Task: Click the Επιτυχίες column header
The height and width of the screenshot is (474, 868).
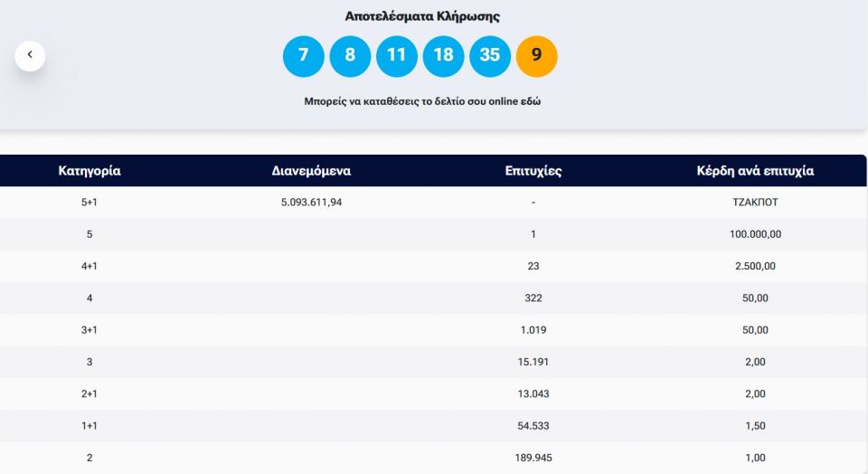Action: pyautogui.click(x=533, y=170)
